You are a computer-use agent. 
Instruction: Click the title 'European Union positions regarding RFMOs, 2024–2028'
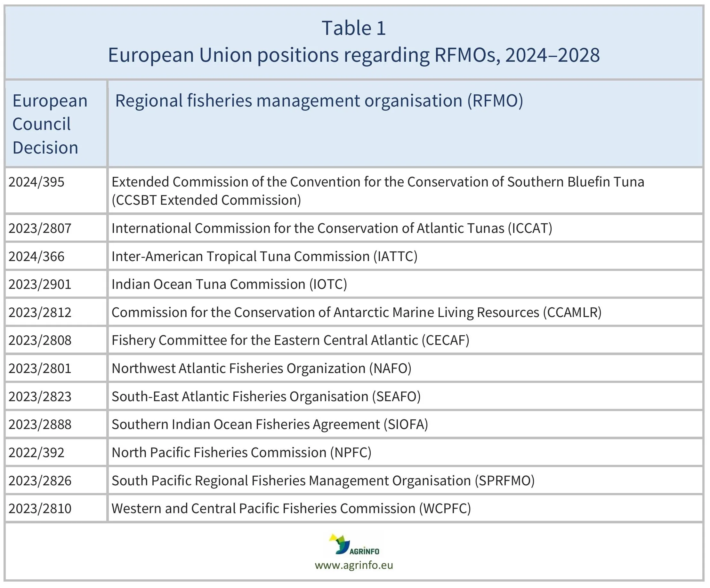pos(354,55)
